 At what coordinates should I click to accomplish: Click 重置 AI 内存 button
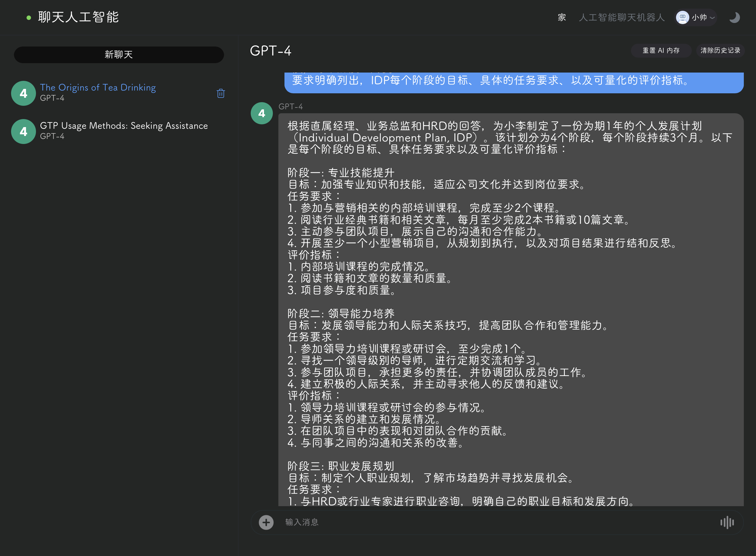661,50
